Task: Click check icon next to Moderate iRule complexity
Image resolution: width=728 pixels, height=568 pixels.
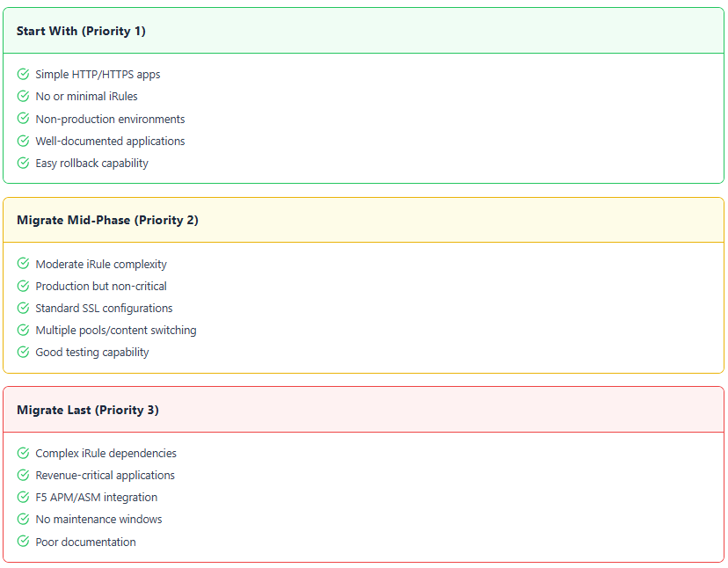Action: point(23,264)
